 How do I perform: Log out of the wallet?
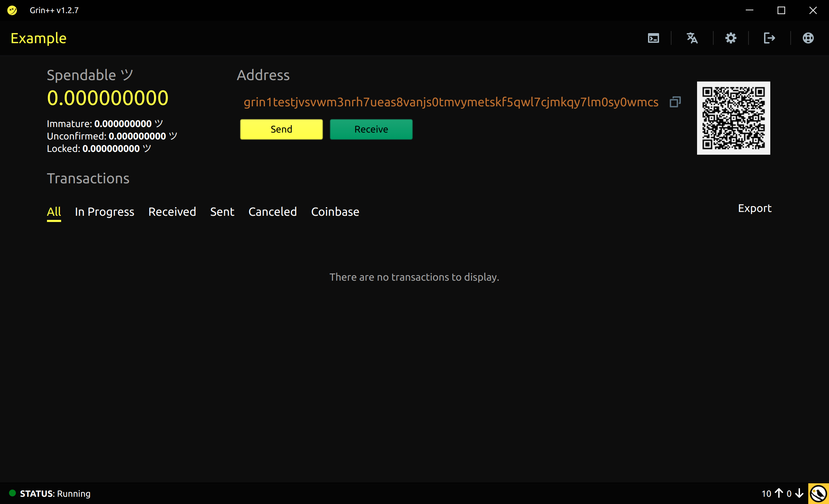click(x=769, y=38)
